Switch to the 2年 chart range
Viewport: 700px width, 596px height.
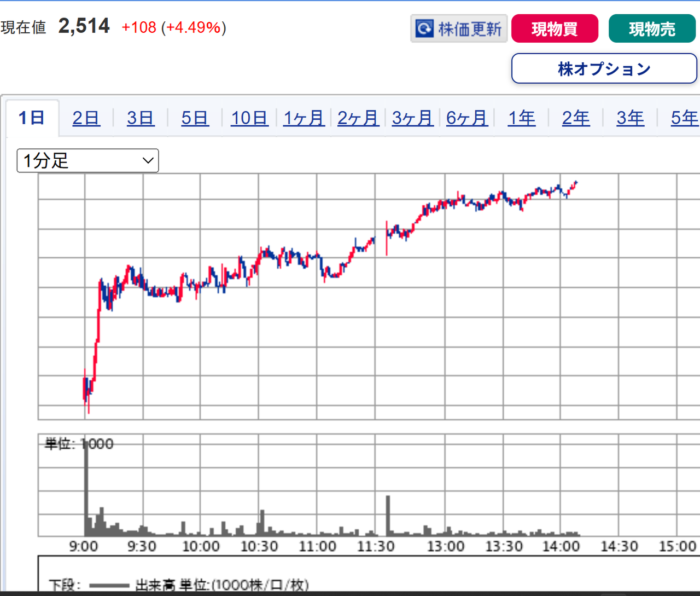576,118
